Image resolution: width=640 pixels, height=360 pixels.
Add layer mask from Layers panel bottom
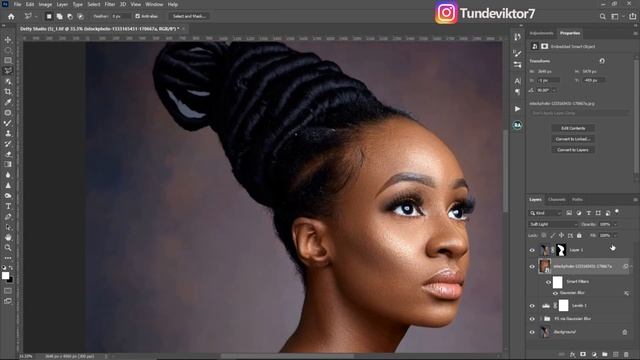(x=583, y=354)
